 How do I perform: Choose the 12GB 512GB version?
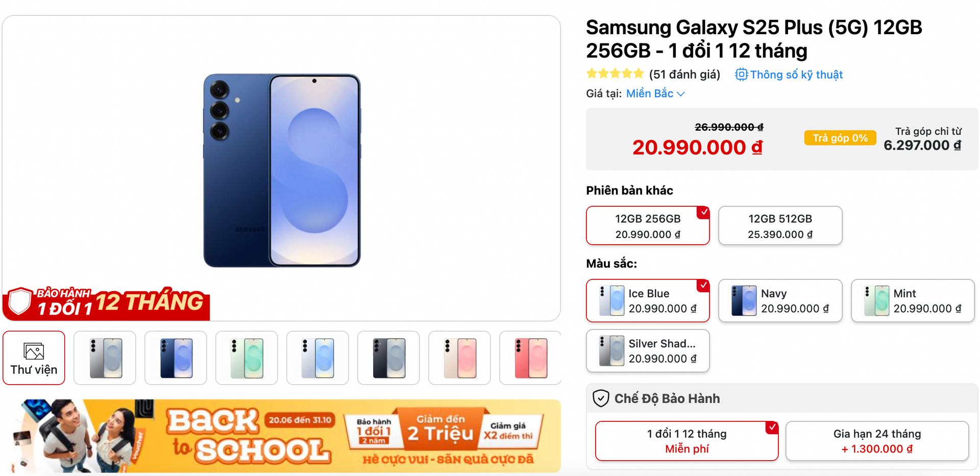[x=780, y=226]
